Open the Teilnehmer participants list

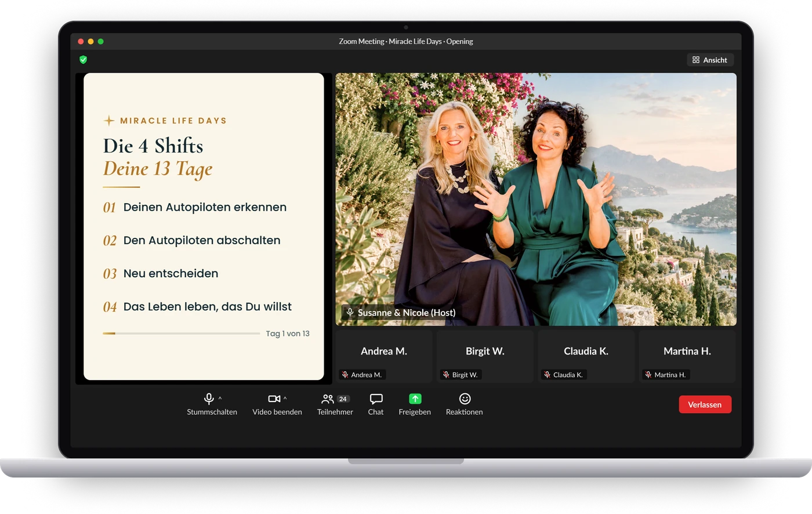tap(335, 404)
